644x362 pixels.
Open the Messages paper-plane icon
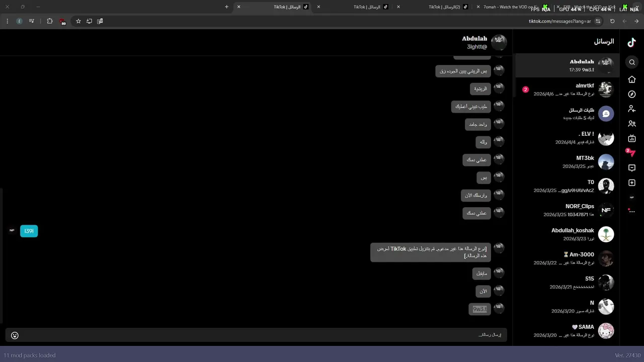coord(632,153)
